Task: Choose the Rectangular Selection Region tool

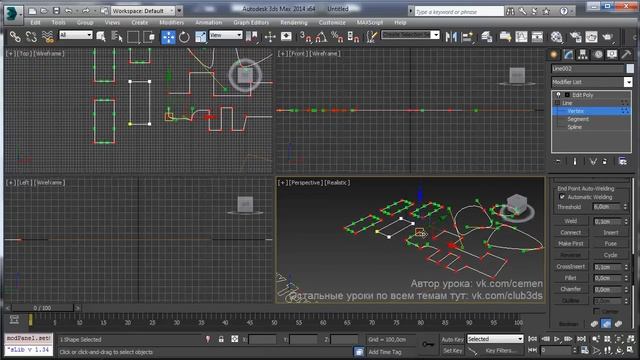Action: click(x=133, y=37)
